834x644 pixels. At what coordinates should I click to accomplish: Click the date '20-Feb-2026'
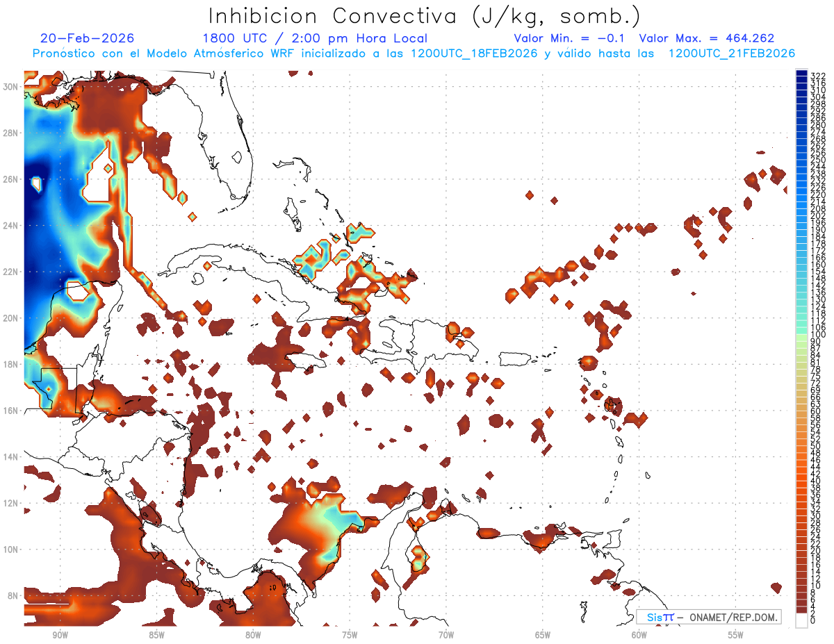pos(88,38)
